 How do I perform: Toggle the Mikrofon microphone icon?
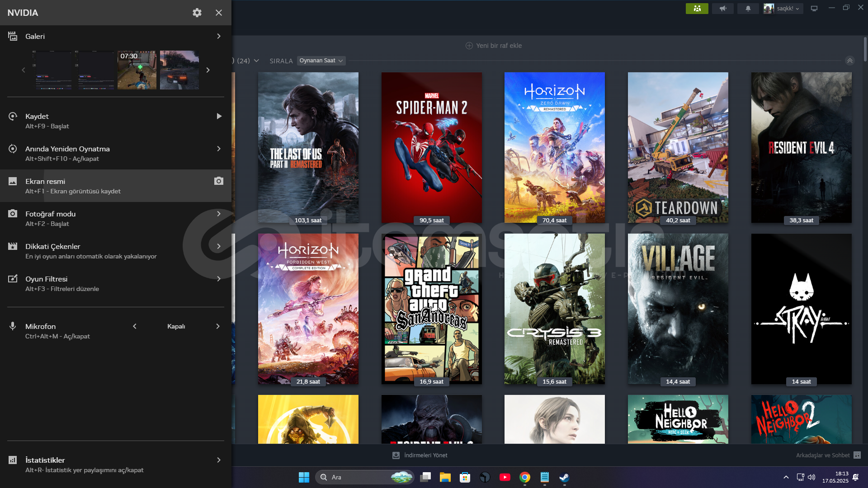pos(13,326)
